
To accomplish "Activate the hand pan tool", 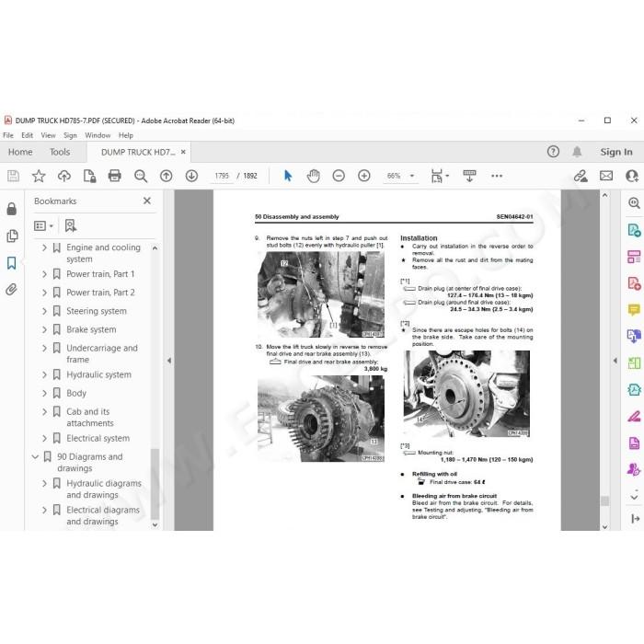I will [313, 177].
